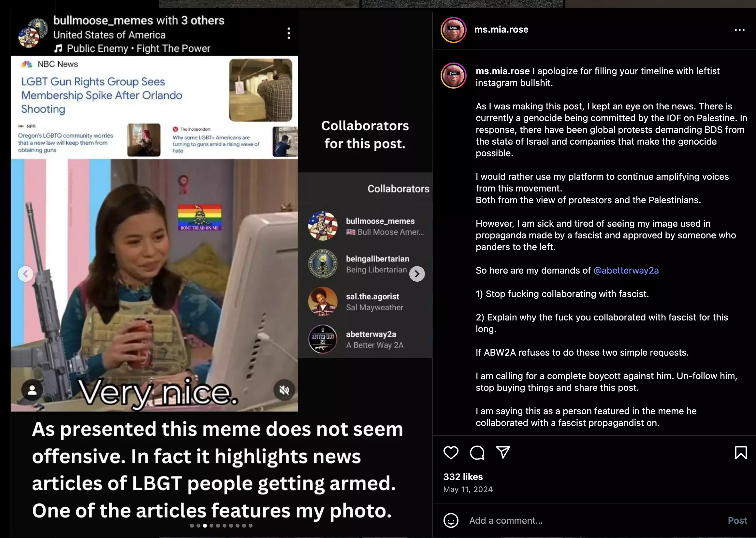Open abetterway2a collaborator avatar
The width and height of the screenshot is (756, 538).
(323, 339)
